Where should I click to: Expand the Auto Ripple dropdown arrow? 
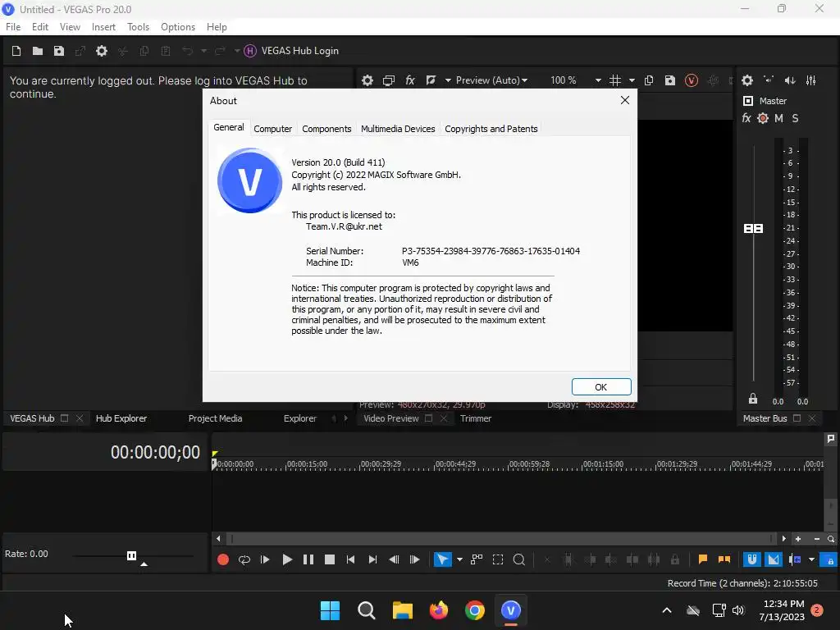[811, 559]
